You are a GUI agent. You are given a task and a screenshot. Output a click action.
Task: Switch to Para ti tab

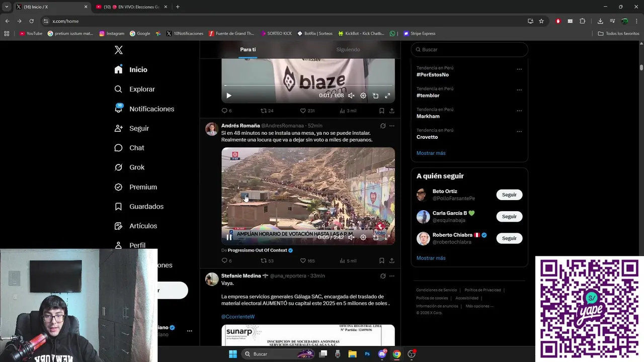(248, 49)
